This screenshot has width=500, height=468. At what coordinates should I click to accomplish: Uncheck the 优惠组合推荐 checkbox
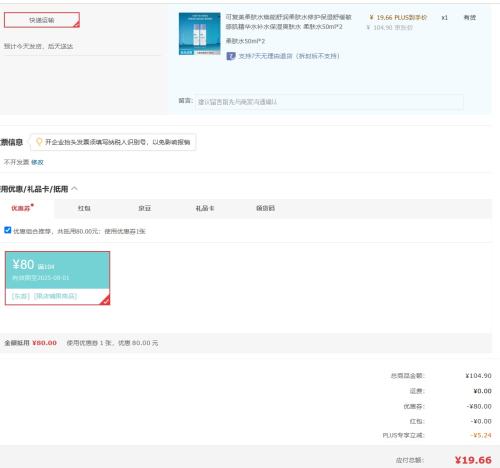8,230
